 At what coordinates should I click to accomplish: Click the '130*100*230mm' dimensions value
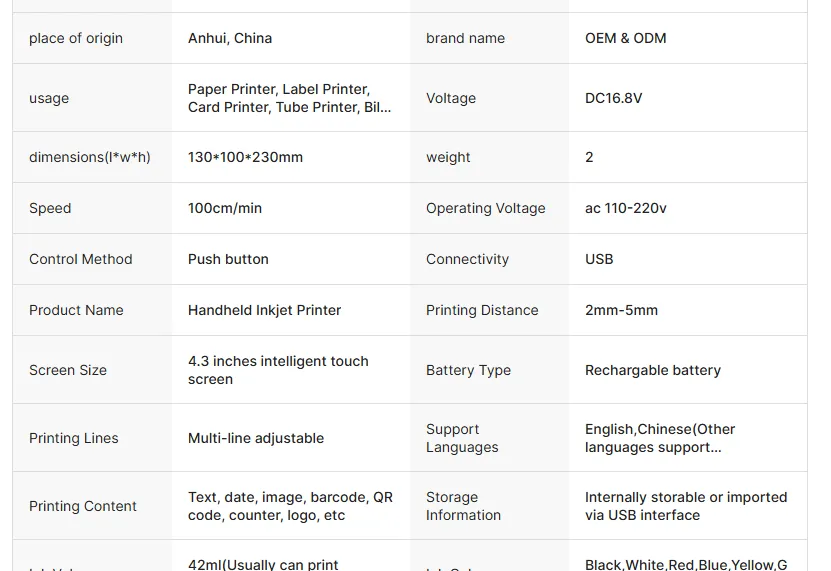pos(245,157)
